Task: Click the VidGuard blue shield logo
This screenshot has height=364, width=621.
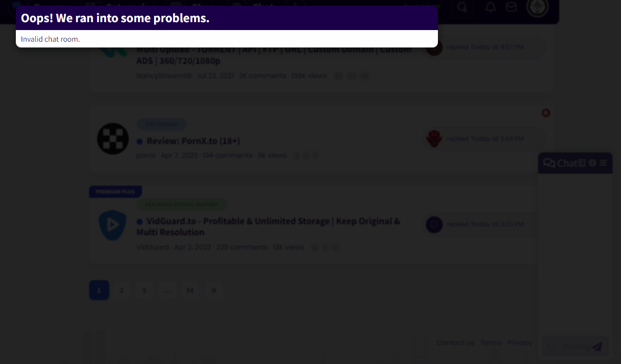Action: coord(113,225)
